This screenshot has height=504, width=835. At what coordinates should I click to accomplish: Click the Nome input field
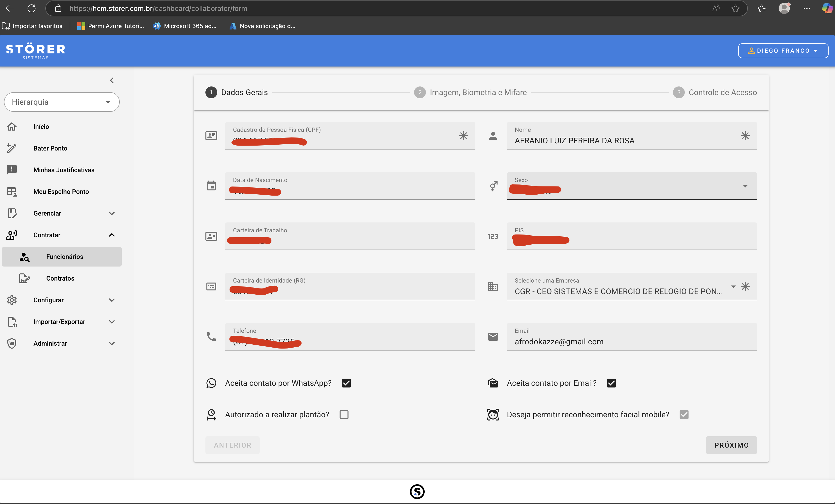632,135
